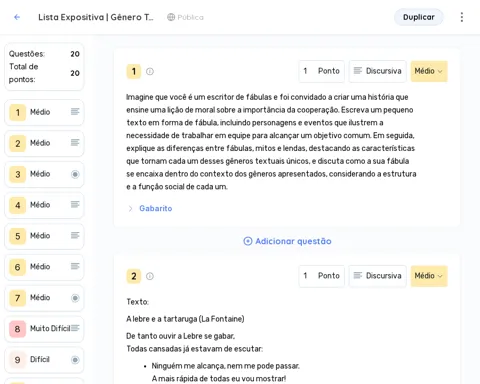Go back using the left arrow icon
The width and height of the screenshot is (480, 384).
coord(17,17)
